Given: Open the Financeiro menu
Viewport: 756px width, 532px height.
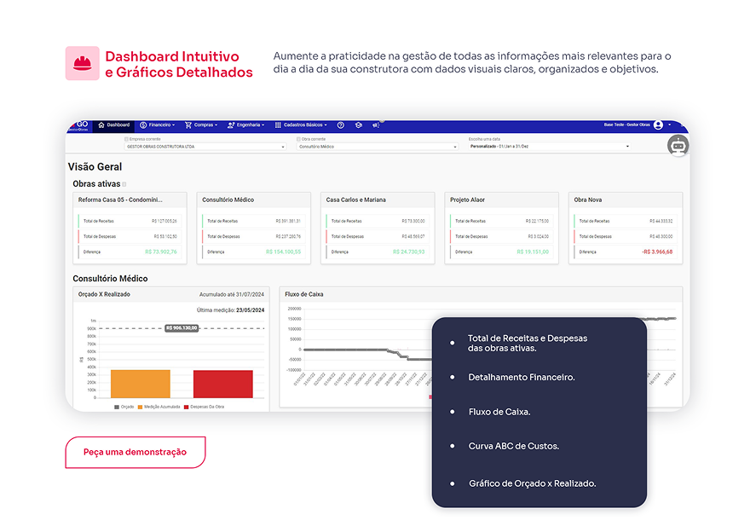Looking at the screenshot, I should pos(157,125).
